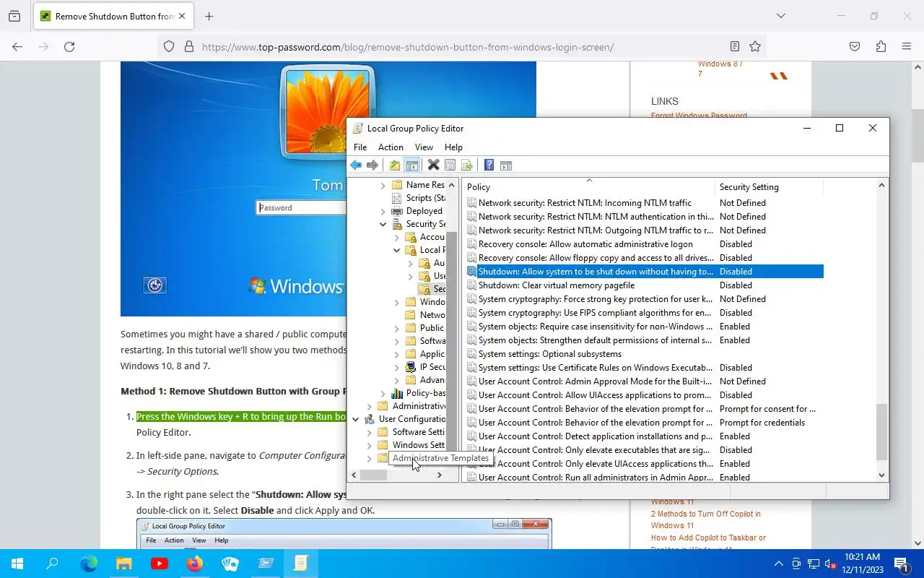Open Windows Start menu

[17, 564]
